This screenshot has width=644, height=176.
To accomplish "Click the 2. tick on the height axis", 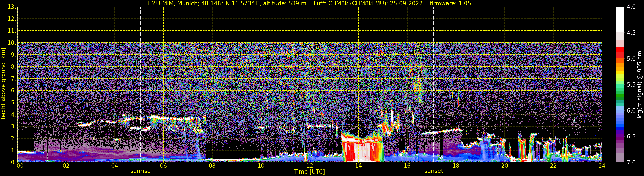I will point(13,139).
